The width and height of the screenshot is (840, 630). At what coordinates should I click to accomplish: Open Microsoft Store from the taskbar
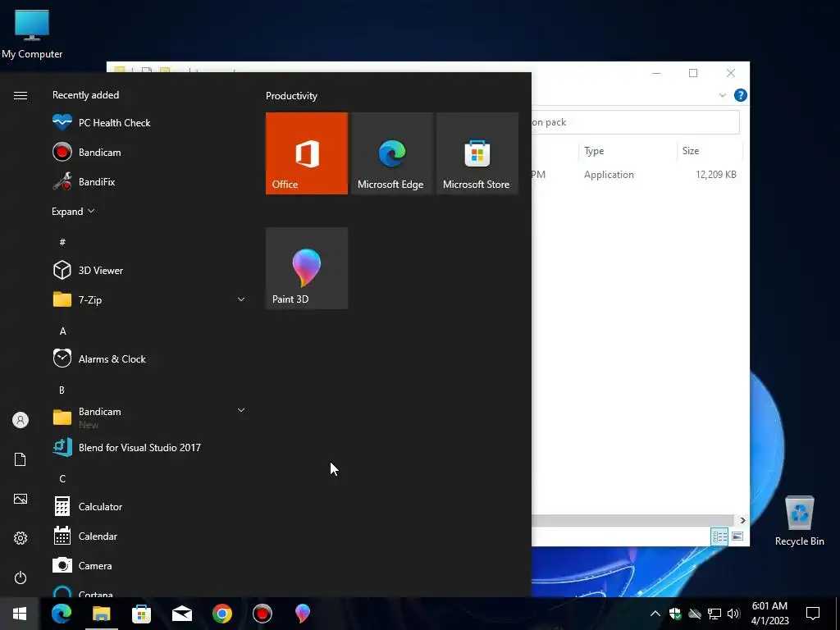[x=141, y=614]
